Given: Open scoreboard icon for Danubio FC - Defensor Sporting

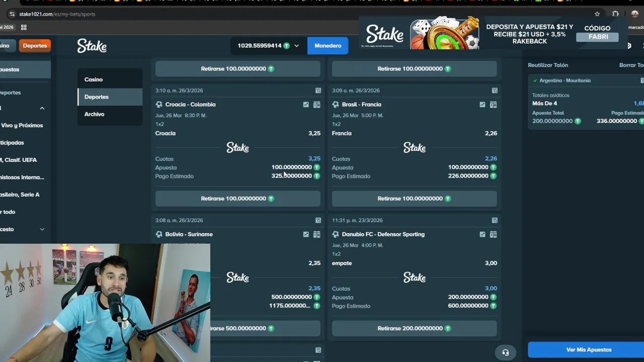Looking at the screenshot, I should click(493, 234).
